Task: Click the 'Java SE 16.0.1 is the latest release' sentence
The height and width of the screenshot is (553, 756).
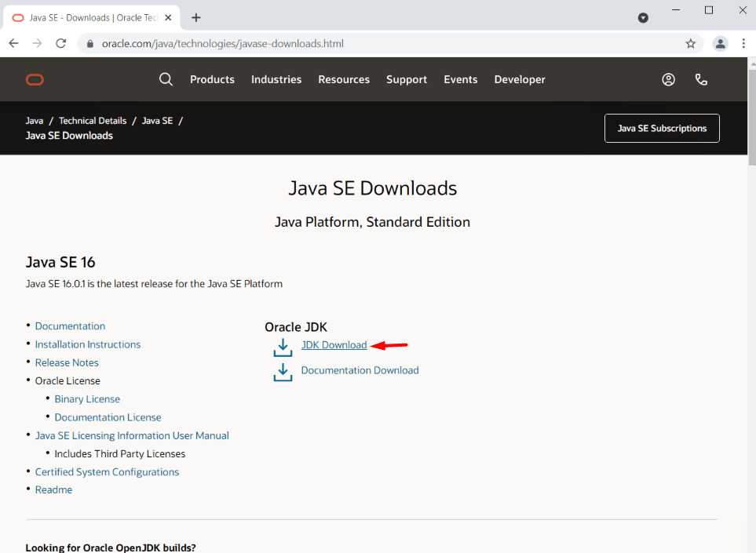Action: (x=154, y=284)
